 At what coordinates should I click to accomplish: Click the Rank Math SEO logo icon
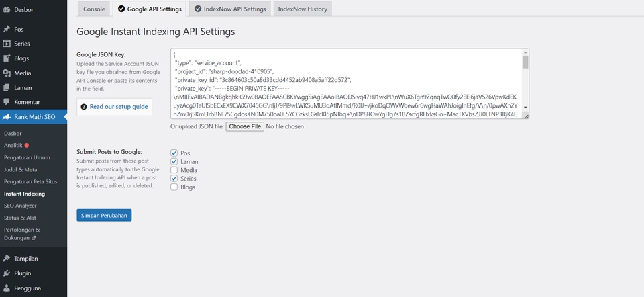pos(6,117)
